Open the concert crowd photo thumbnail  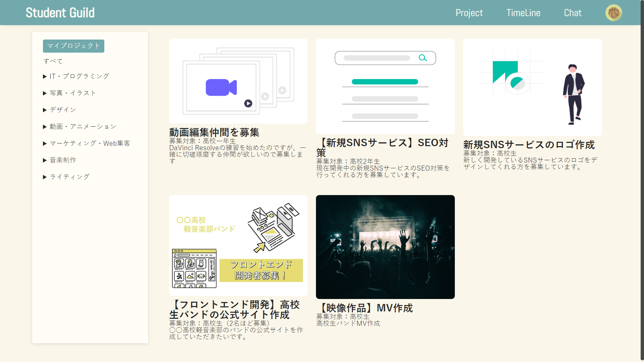(x=385, y=247)
